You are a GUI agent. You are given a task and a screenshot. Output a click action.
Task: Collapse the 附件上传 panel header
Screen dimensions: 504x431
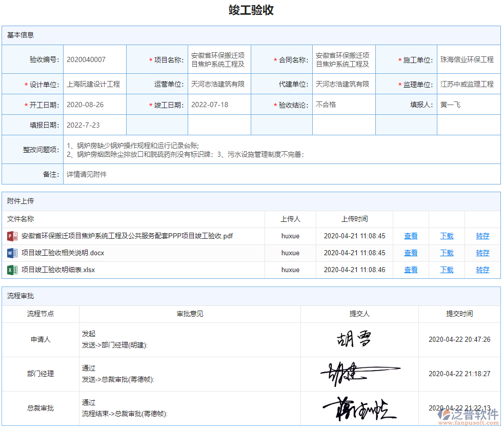pos(21,201)
